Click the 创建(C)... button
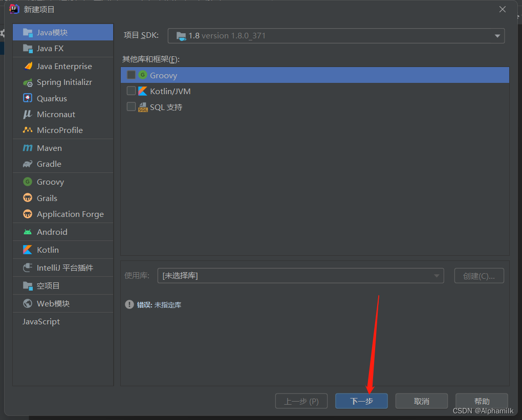This screenshot has width=522, height=420. [x=479, y=276]
